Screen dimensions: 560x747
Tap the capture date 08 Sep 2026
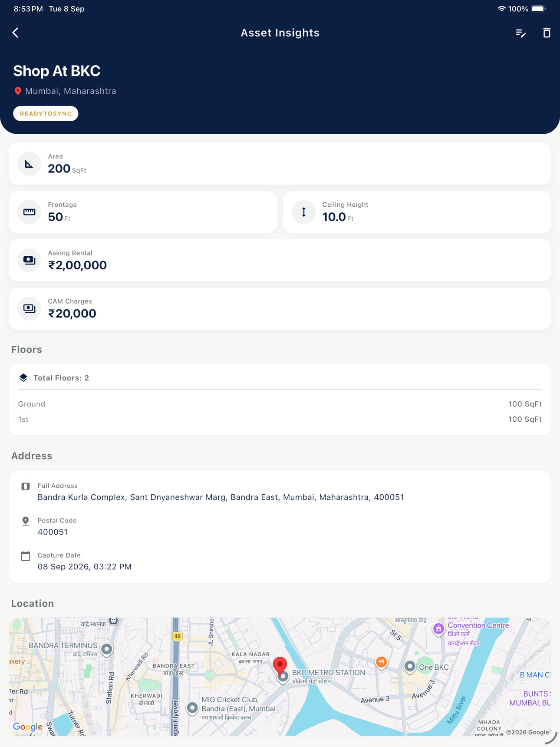tap(85, 567)
